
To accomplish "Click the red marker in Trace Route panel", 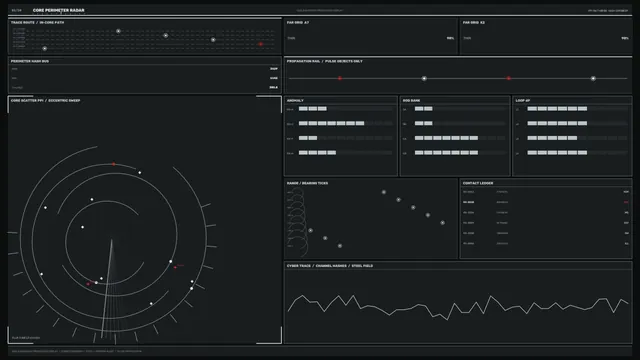I will click(261, 44).
